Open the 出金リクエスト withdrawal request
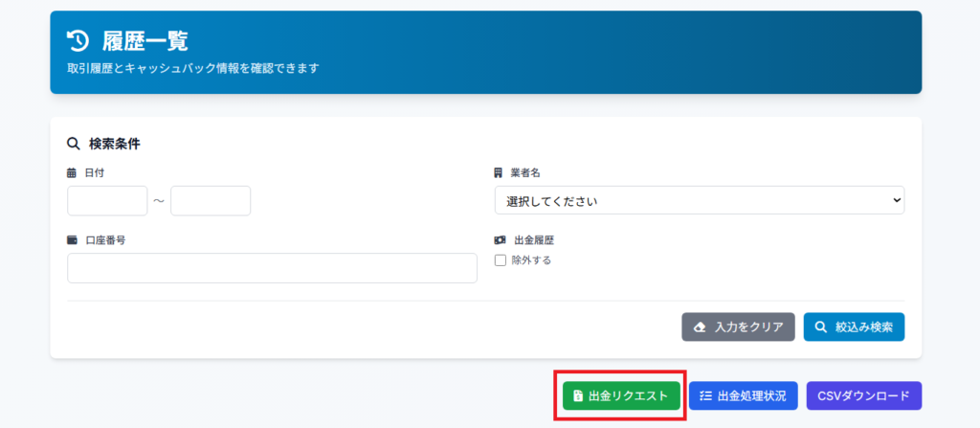This screenshot has width=980, height=428. (621, 396)
